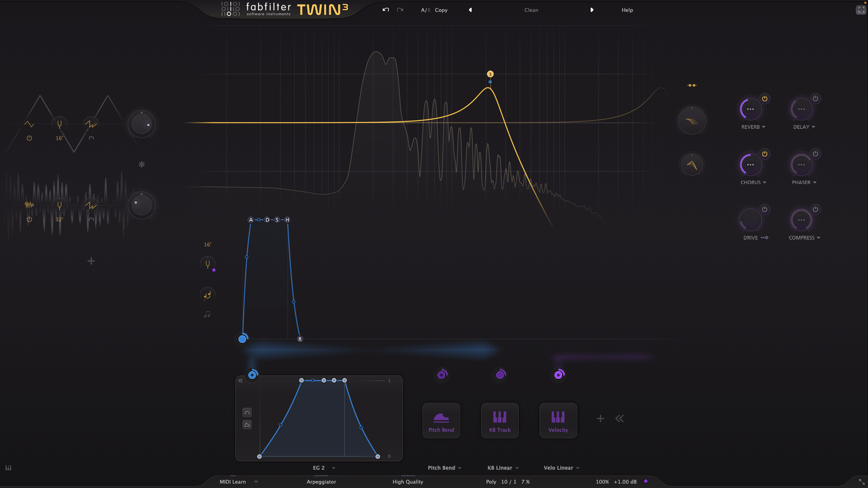Click the KB Track modulation source tile
This screenshot has height=488, width=868.
[x=499, y=421]
